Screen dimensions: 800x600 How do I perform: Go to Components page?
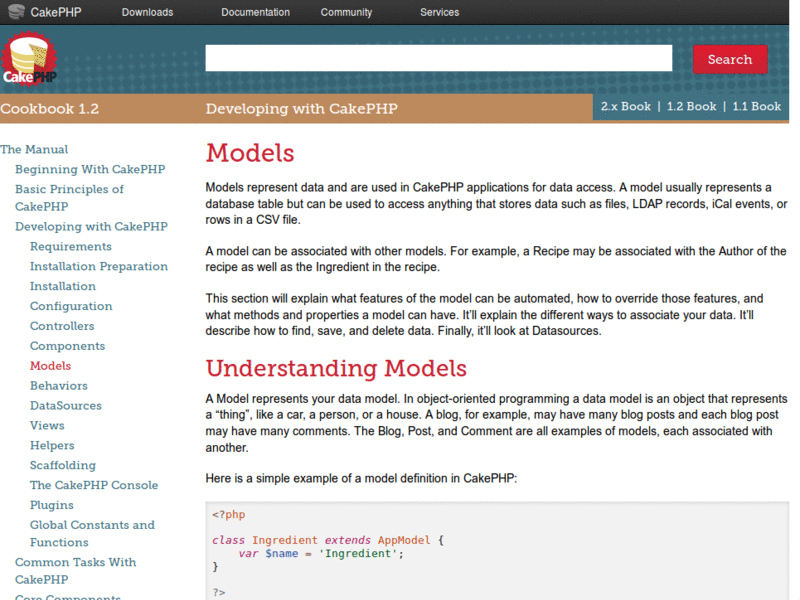pos(67,346)
